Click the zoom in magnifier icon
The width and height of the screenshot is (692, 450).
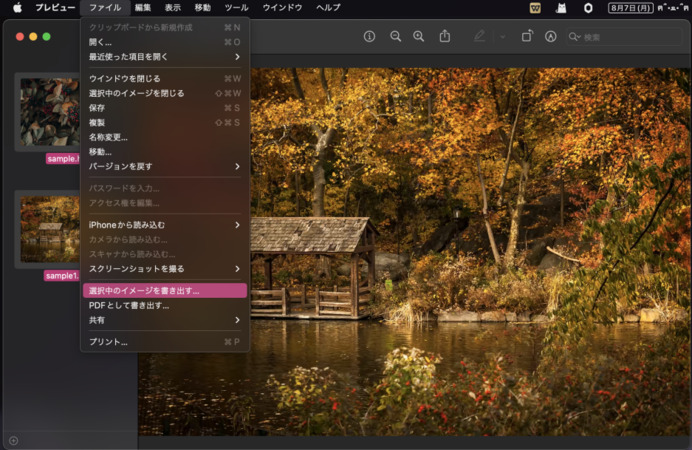pyautogui.click(x=418, y=36)
